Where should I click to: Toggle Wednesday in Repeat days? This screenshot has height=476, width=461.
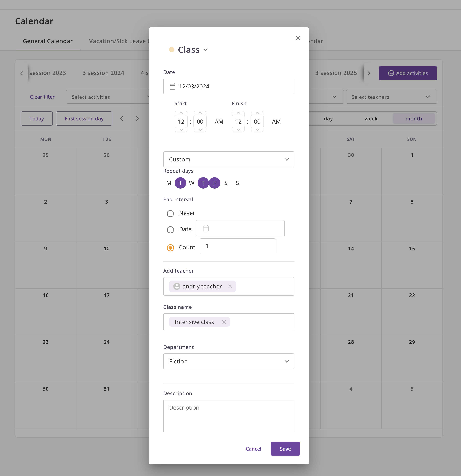(192, 183)
